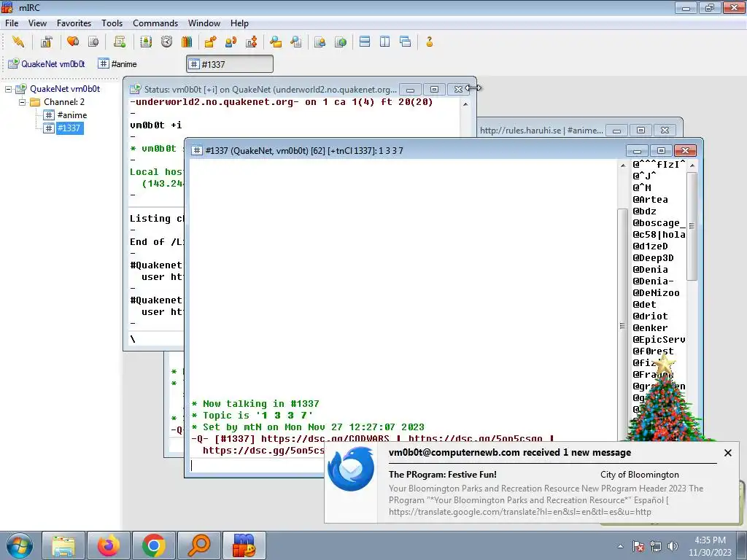Image resolution: width=747 pixels, height=560 pixels.
Task: Open the Timer clock icon
Action: [166, 42]
